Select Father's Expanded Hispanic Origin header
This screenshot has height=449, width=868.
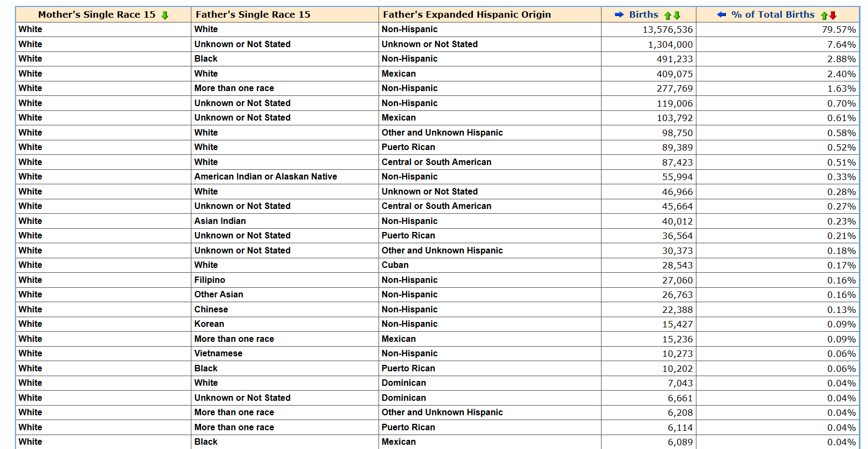[x=467, y=14]
